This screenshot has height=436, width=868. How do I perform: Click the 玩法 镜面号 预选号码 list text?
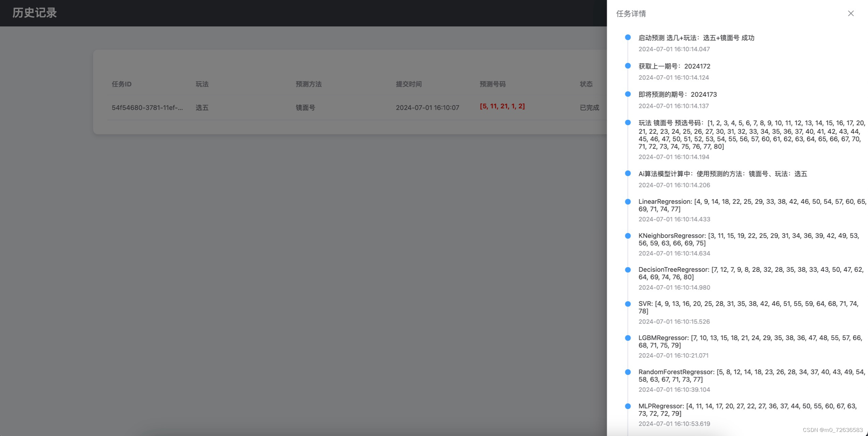coord(752,135)
